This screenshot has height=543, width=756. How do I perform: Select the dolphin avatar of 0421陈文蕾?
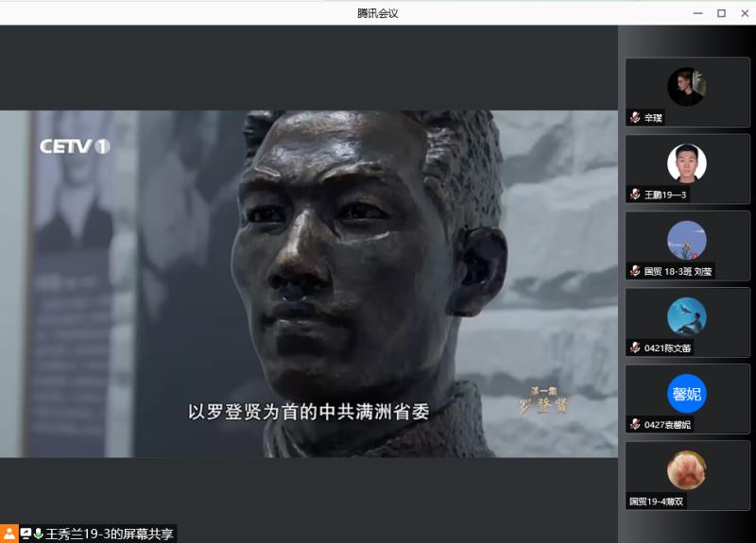(687, 316)
